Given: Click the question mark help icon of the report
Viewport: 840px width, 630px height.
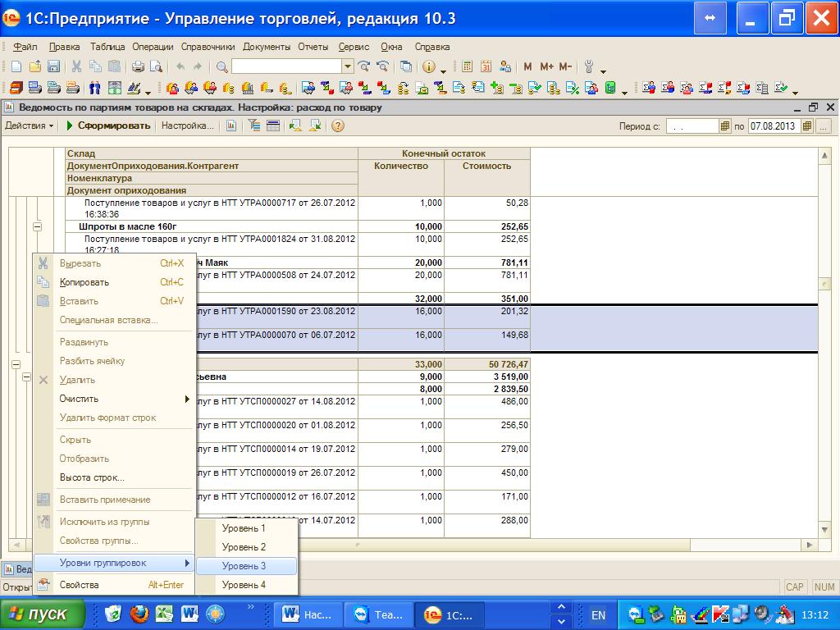Looking at the screenshot, I should click(x=337, y=126).
